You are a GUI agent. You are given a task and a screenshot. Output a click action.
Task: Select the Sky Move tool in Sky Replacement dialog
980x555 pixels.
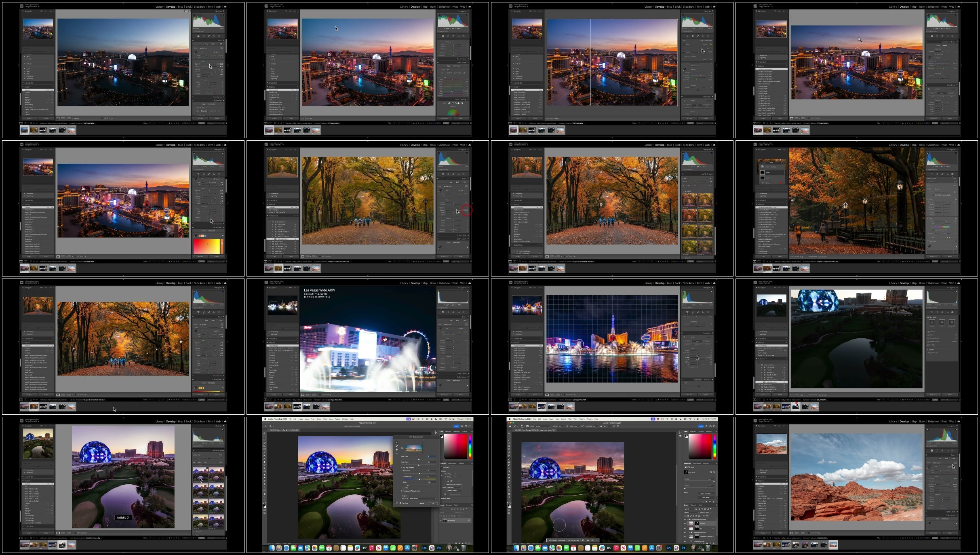click(x=396, y=443)
